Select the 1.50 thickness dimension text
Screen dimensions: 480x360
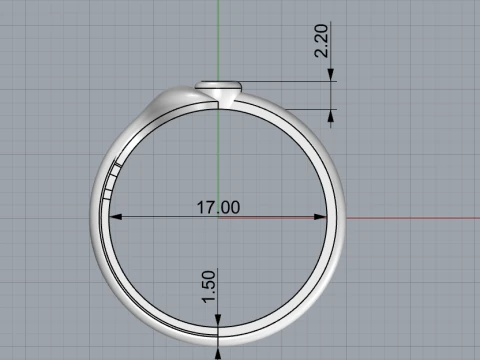(209, 287)
